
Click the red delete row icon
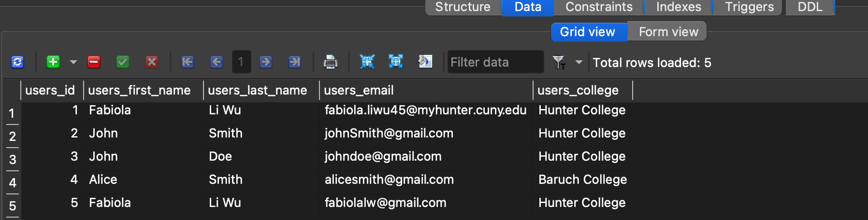coord(94,62)
